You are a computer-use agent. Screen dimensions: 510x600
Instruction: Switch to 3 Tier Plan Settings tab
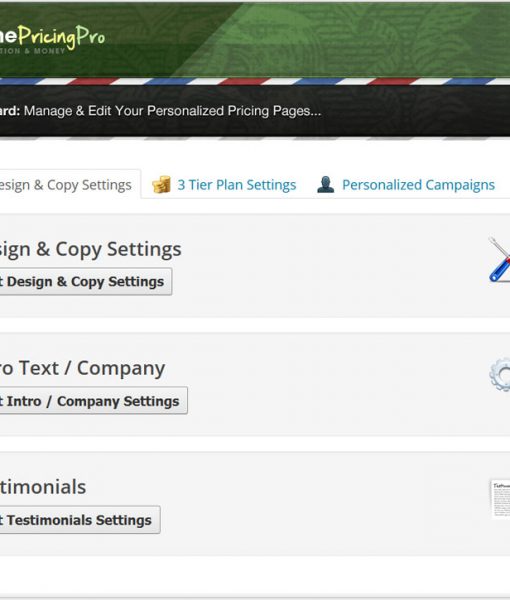[236, 185]
